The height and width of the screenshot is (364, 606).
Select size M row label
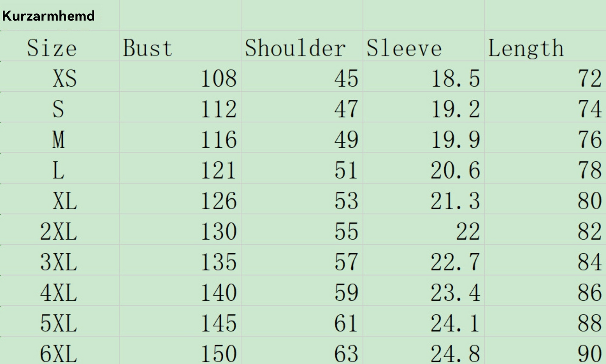[60, 138]
